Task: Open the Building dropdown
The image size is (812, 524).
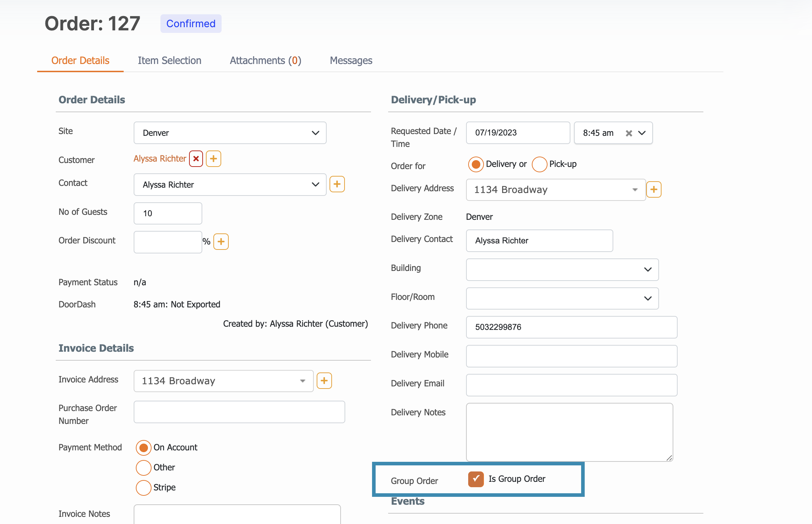Action: pyautogui.click(x=562, y=270)
